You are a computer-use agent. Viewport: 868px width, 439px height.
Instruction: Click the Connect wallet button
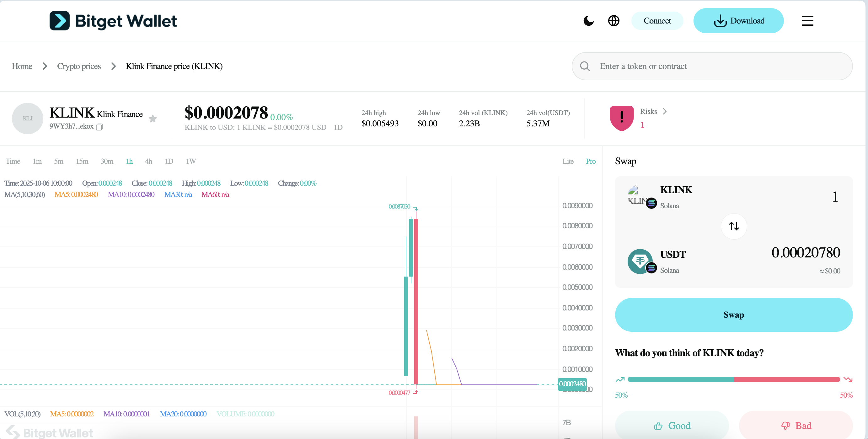point(657,21)
